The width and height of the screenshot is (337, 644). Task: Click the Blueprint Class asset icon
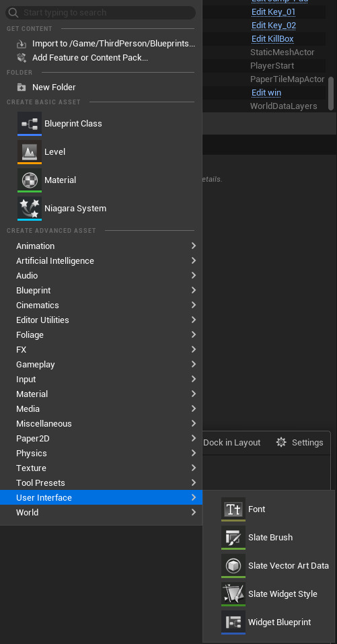pyautogui.click(x=30, y=124)
